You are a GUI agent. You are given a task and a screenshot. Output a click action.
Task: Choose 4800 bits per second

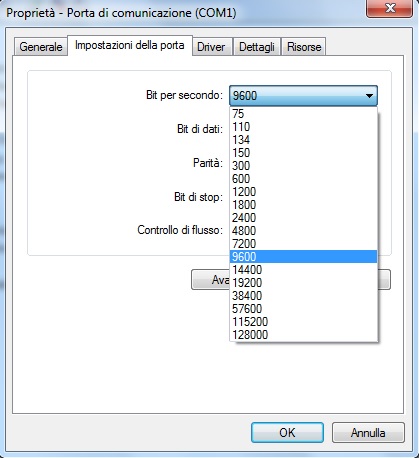[304, 231]
